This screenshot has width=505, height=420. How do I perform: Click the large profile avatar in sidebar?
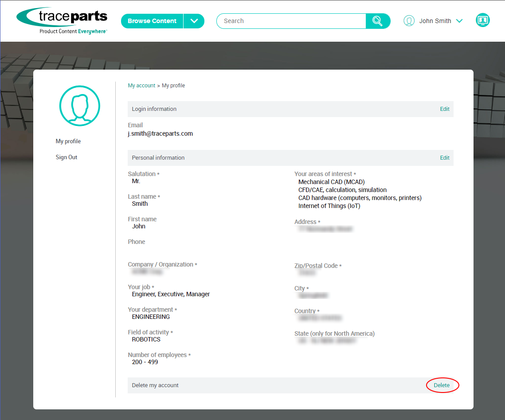(80, 106)
